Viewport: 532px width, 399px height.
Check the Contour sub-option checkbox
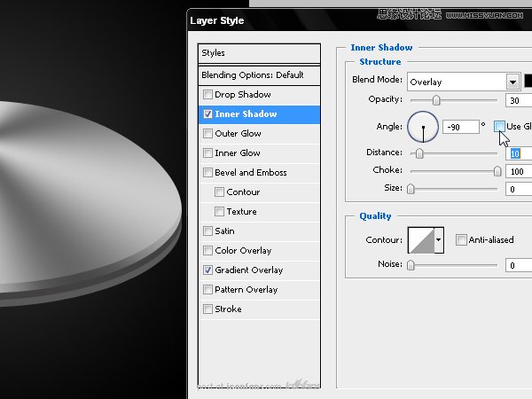tap(219, 192)
